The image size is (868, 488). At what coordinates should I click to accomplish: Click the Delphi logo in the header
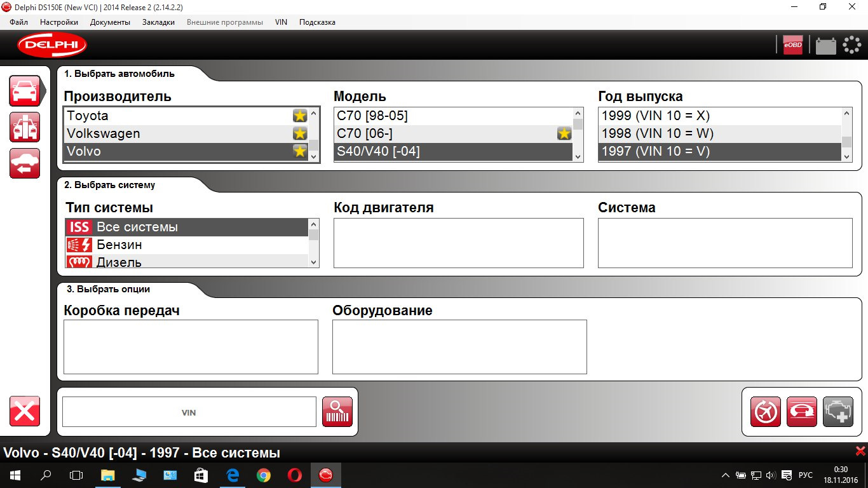(x=52, y=44)
